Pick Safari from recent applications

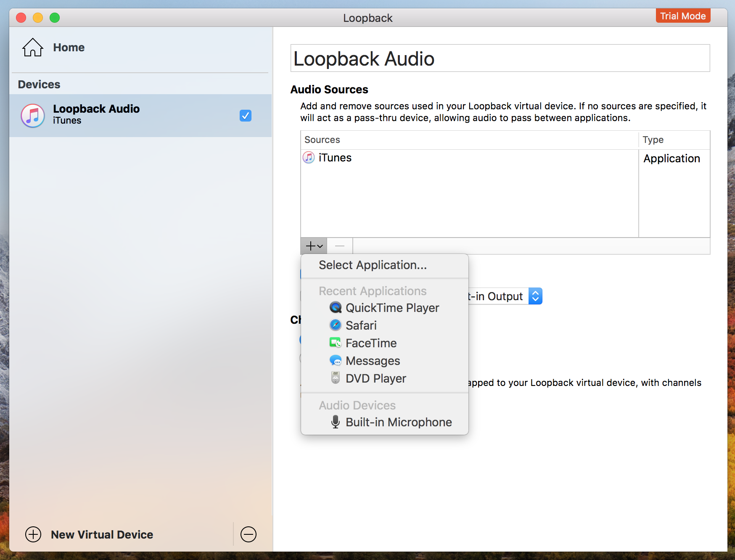pyautogui.click(x=385, y=325)
